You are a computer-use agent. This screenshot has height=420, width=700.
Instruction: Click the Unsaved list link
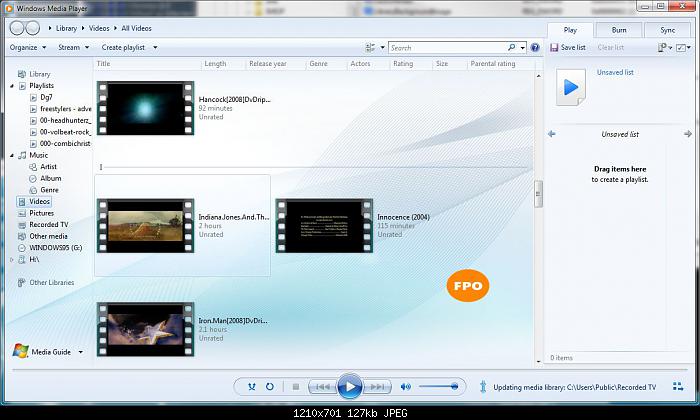coord(615,72)
